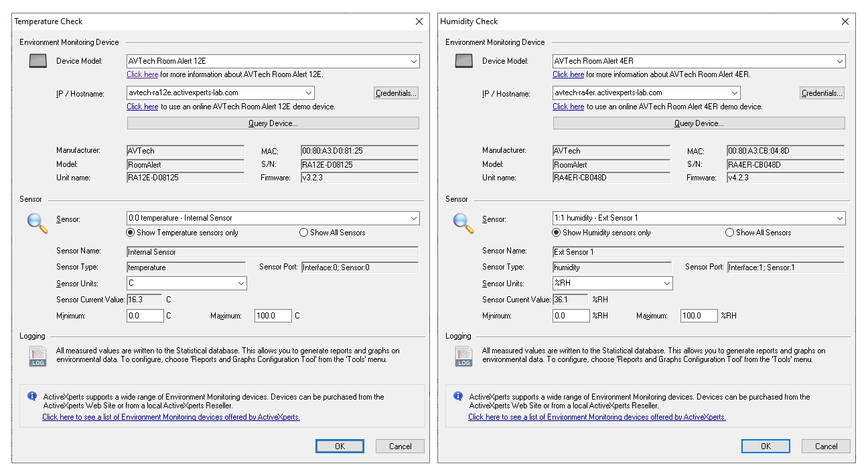Image resolution: width=868 pixels, height=476 pixels.
Task: Open Device Model dropdown showing Room Alert 4ER
Action: [x=699, y=61]
